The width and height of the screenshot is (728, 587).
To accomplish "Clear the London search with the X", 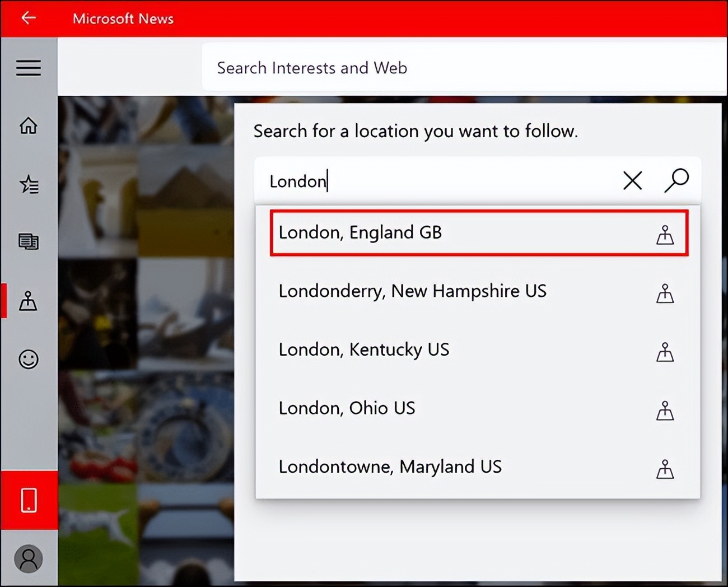I will click(632, 180).
